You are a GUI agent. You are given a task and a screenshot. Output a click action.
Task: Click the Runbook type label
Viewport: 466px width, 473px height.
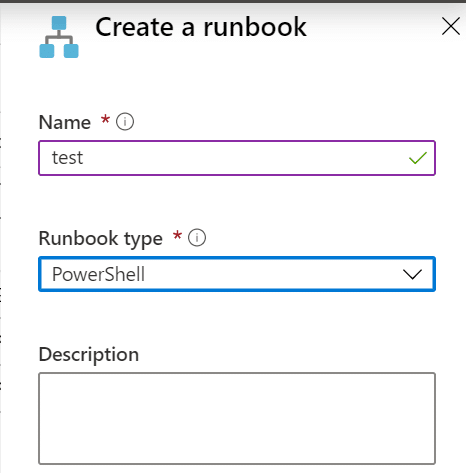(101, 238)
